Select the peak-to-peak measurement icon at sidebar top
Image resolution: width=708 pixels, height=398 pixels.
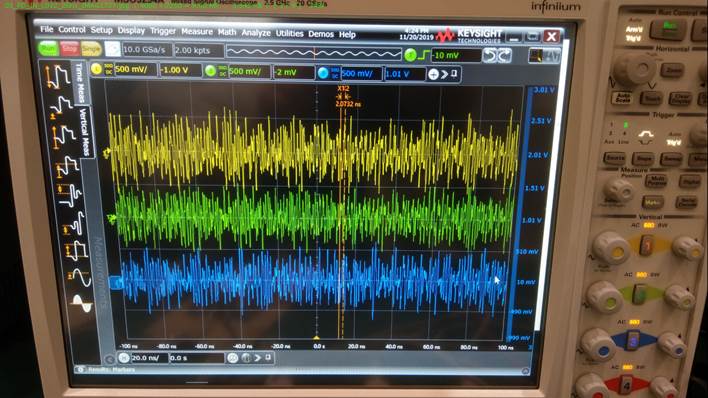[x=58, y=76]
